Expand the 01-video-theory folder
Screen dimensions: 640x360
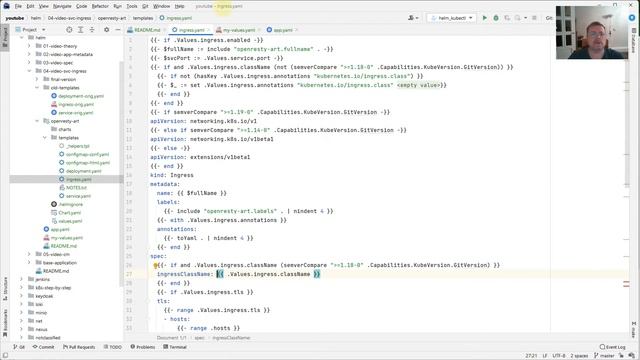pos(29,46)
